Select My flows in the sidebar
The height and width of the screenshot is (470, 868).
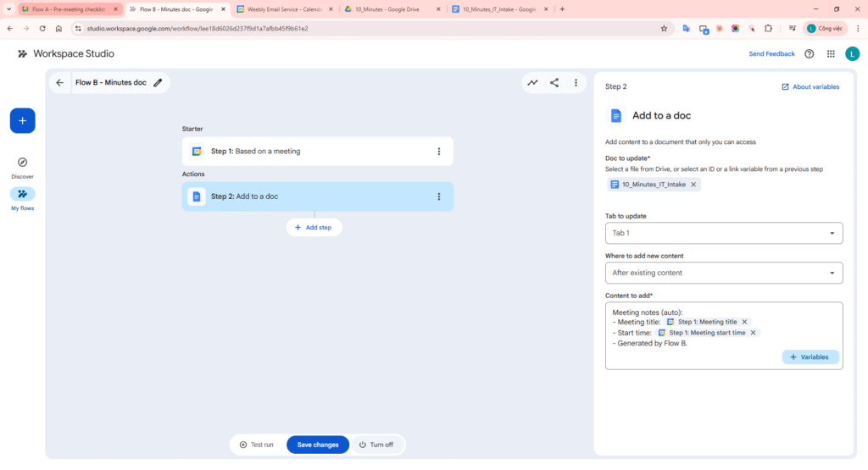point(22,199)
